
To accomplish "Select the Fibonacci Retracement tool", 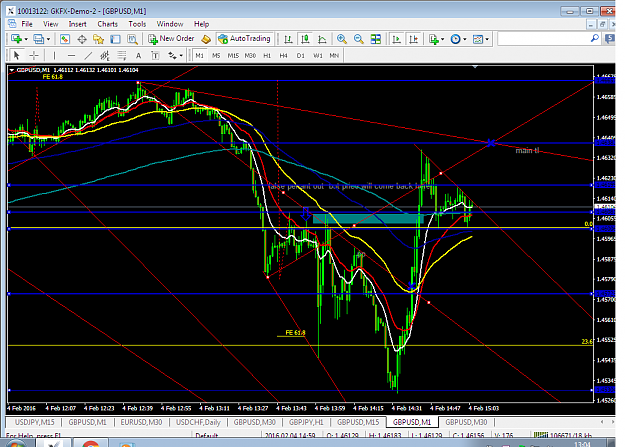I will coord(122,55).
